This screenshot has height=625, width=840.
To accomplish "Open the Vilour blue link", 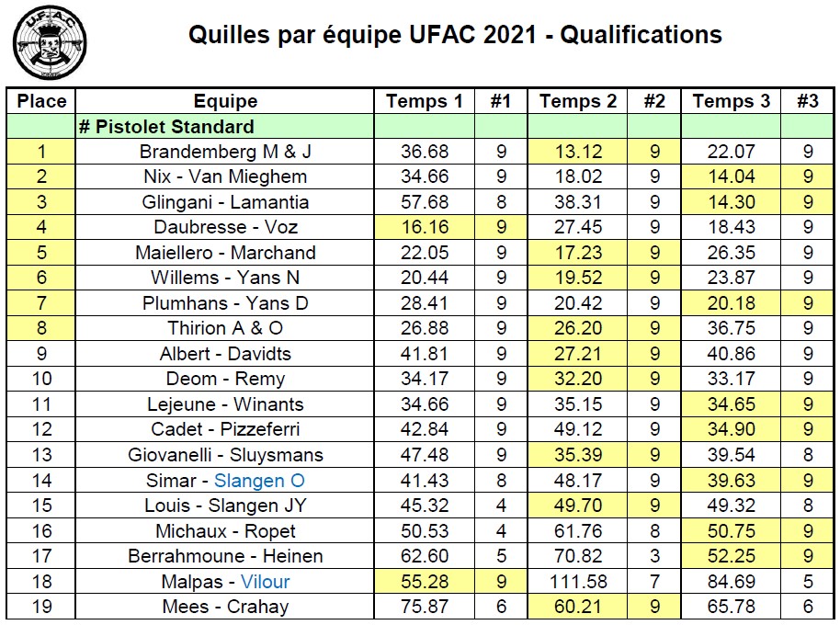I will coord(266,581).
